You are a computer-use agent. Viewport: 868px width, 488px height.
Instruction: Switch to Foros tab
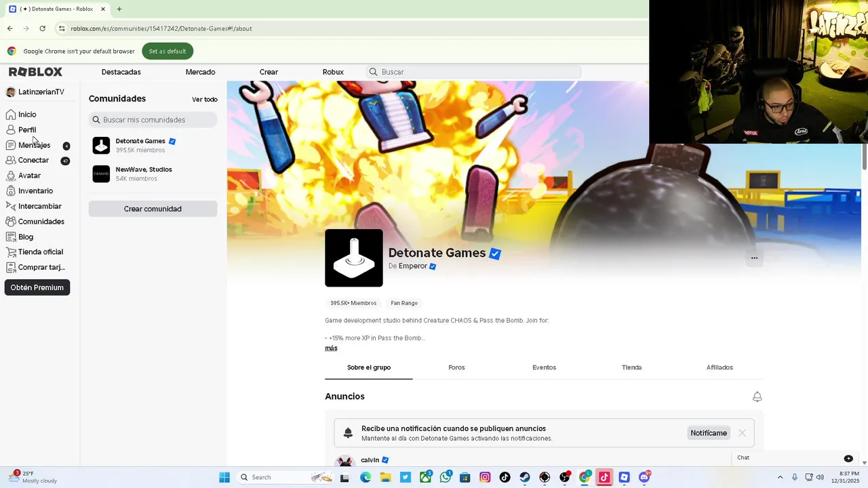tap(456, 367)
